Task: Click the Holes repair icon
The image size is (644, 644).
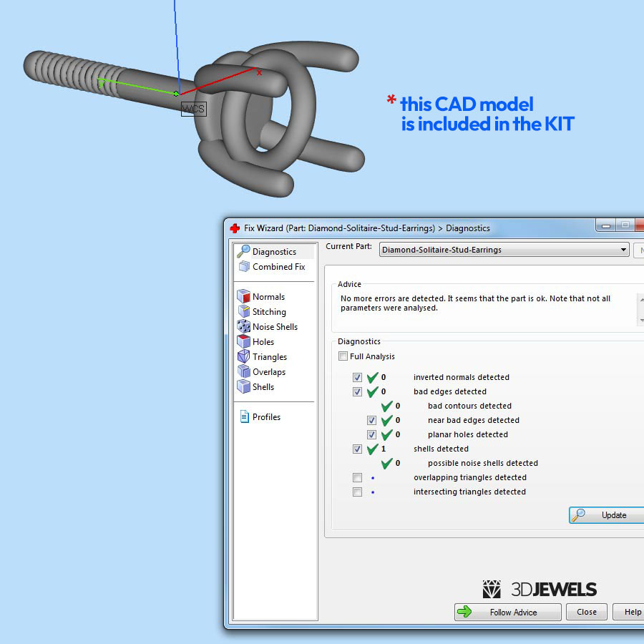Action: [244, 342]
